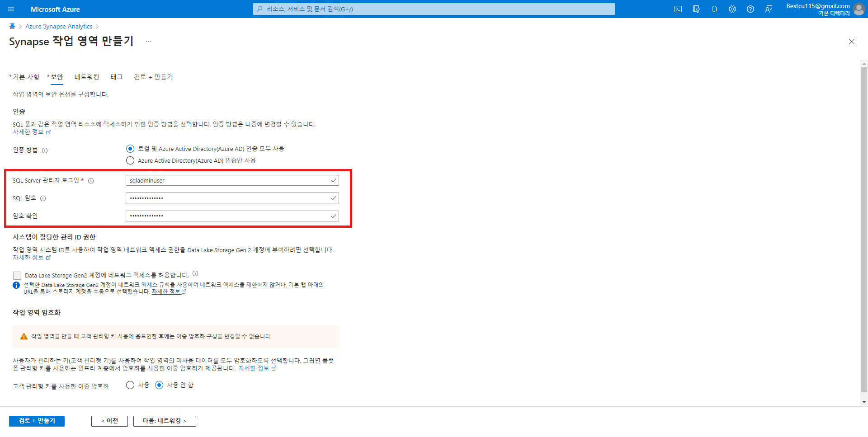Open the more options ellipsis beside the page title
This screenshot has width=868, height=437.
149,42
